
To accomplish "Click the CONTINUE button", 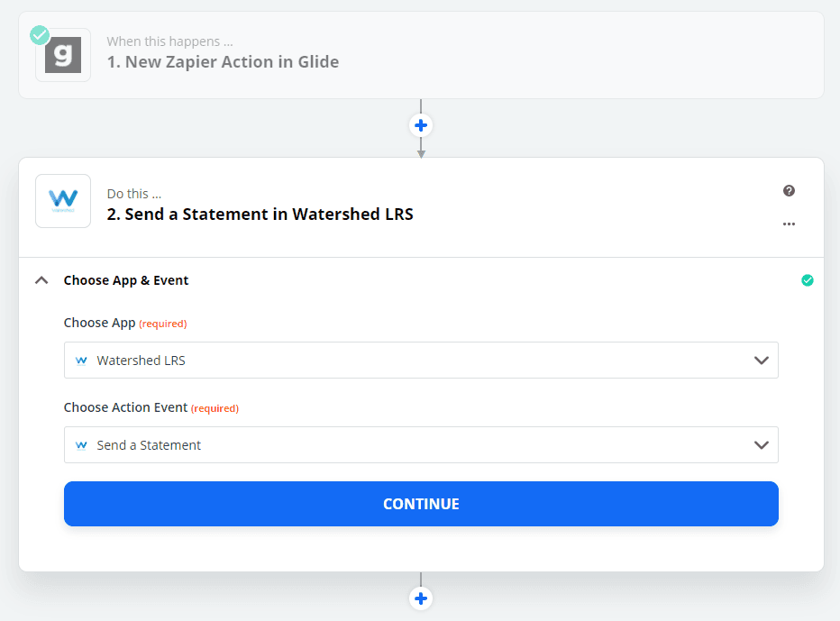I will coord(421,504).
